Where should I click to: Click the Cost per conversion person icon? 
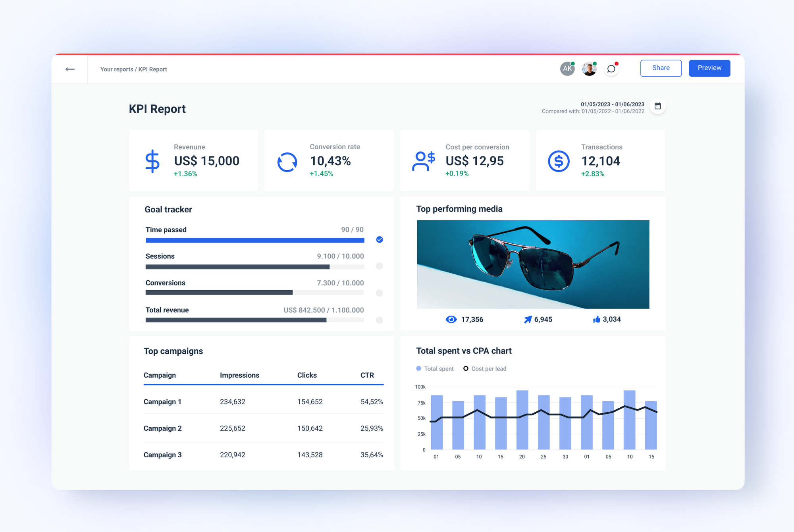pos(422,161)
